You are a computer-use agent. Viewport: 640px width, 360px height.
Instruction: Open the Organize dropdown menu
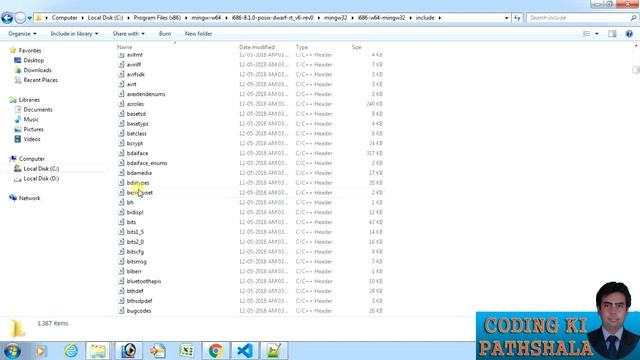[x=22, y=34]
